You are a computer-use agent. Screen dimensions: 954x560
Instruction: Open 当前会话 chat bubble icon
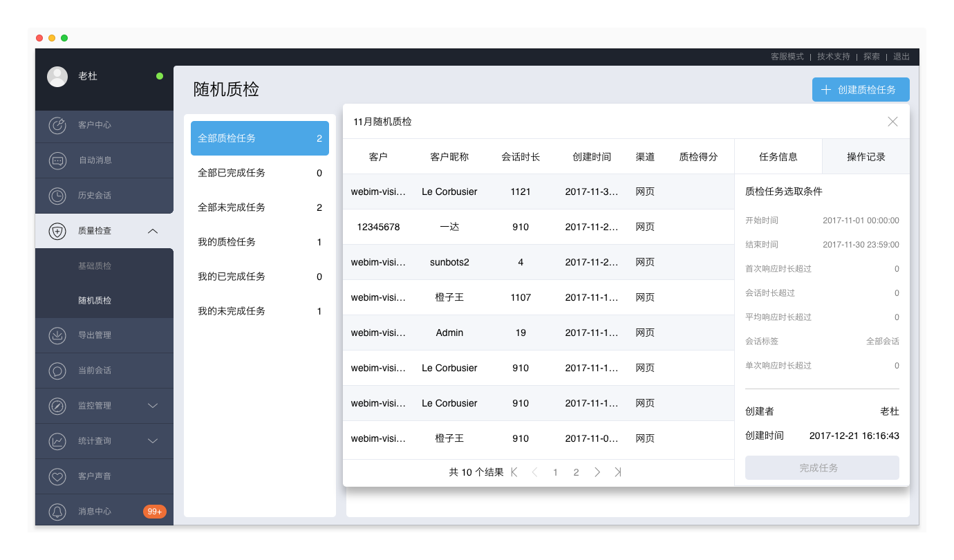(57, 371)
